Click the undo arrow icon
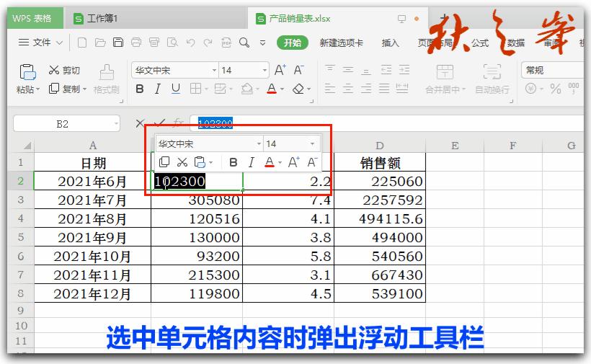The image size is (591, 364). click(x=190, y=43)
